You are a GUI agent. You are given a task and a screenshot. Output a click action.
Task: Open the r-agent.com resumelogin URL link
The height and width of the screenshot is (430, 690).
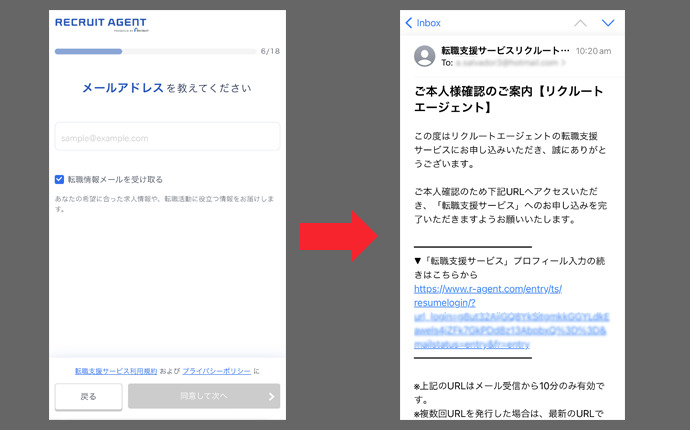(511, 316)
